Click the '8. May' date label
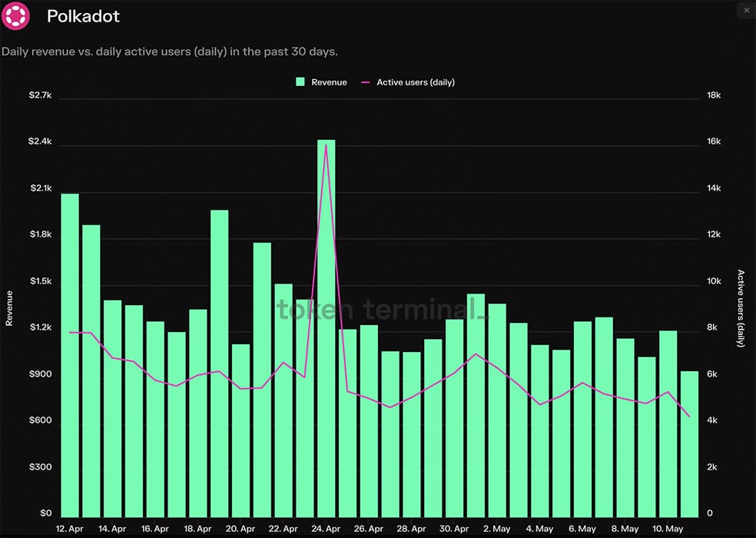 [625, 529]
